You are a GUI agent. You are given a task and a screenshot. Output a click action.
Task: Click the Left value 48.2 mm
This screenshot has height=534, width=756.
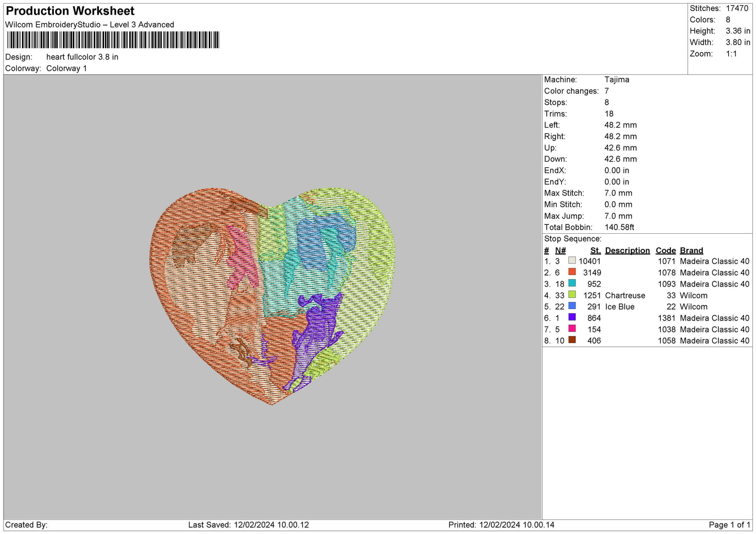[x=620, y=125]
